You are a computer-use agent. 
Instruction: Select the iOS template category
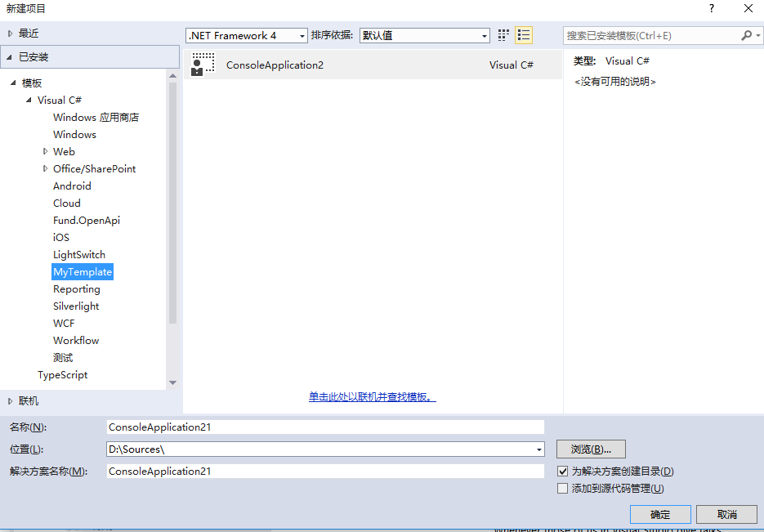[61, 237]
